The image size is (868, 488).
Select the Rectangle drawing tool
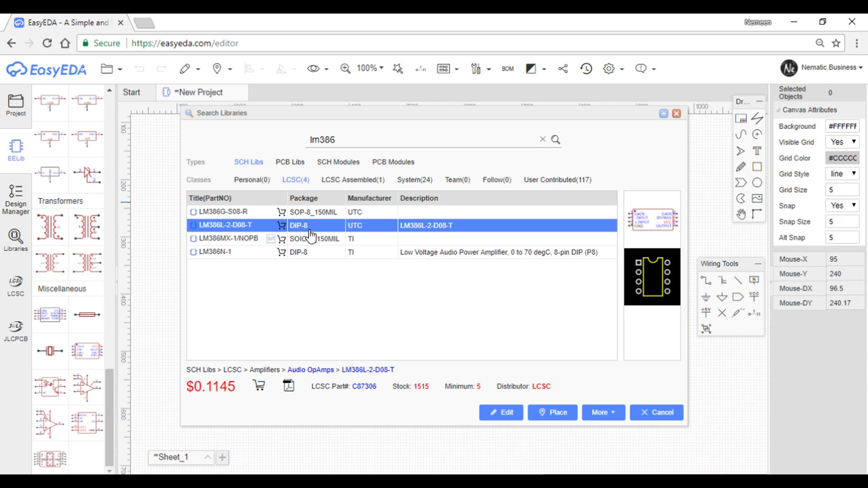point(757,166)
